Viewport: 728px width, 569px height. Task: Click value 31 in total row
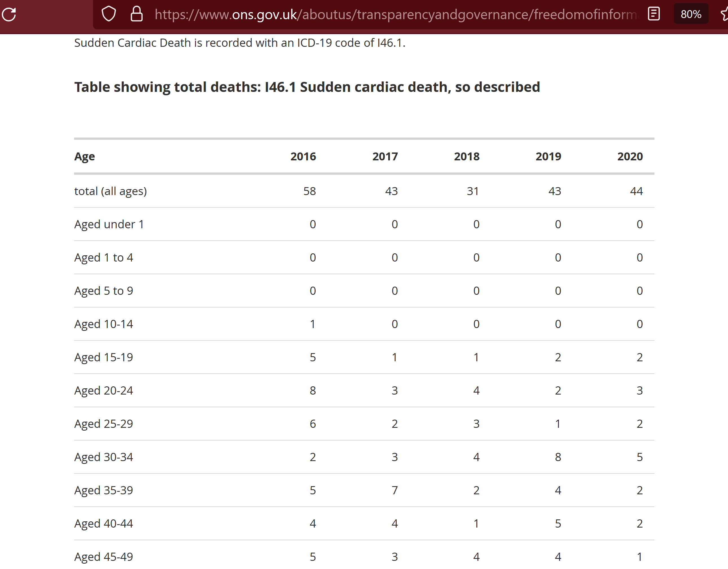point(473,191)
